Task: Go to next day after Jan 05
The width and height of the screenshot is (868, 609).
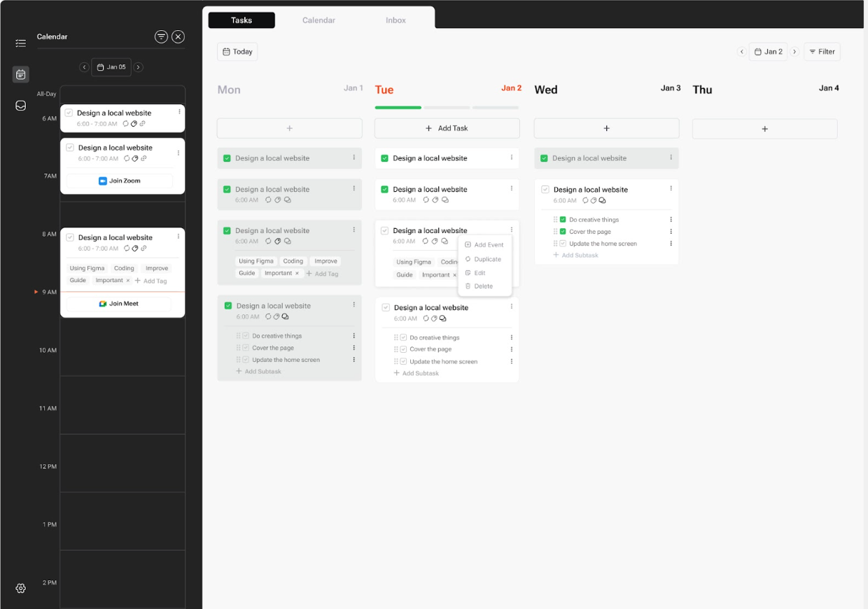Action: point(139,67)
